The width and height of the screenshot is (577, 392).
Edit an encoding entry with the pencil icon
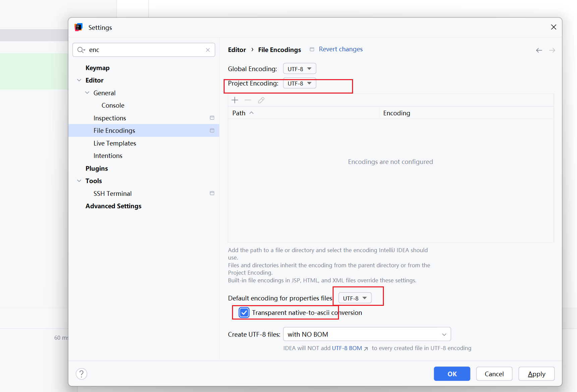coord(261,100)
